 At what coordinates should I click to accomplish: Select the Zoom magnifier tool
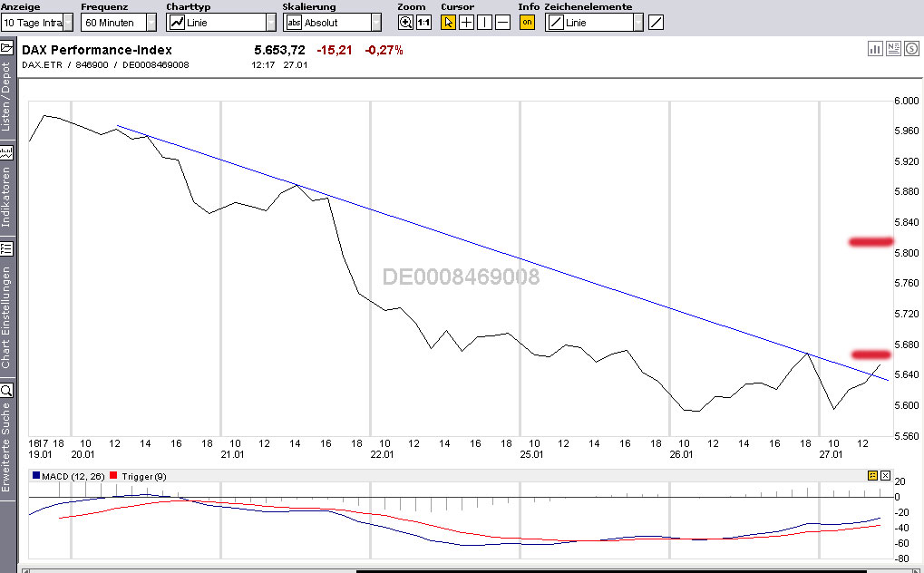click(x=404, y=22)
